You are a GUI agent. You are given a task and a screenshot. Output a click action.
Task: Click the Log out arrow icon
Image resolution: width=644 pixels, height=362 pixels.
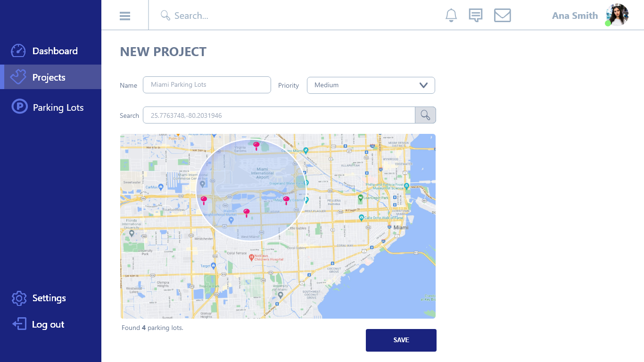19,324
